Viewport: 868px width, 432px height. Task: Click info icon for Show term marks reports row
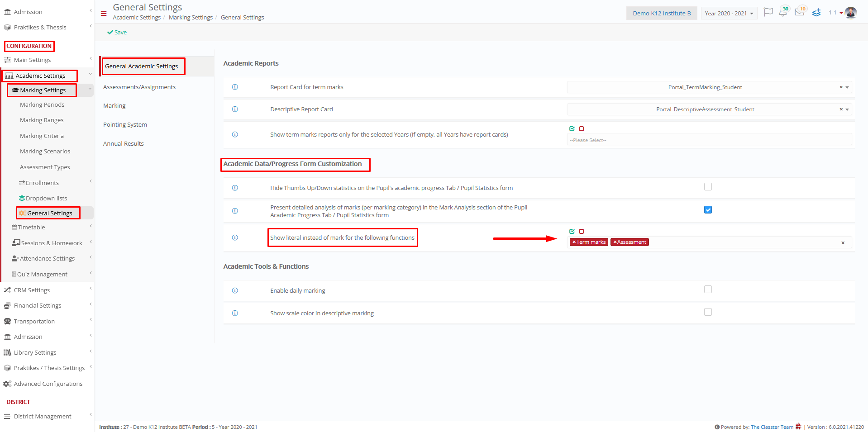coord(235,134)
